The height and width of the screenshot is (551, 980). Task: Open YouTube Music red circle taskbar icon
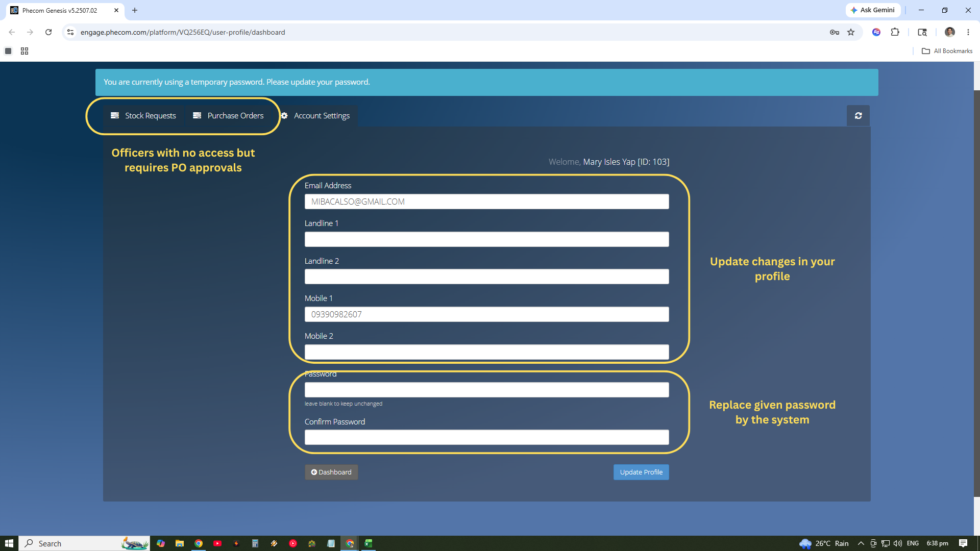click(x=293, y=543)
